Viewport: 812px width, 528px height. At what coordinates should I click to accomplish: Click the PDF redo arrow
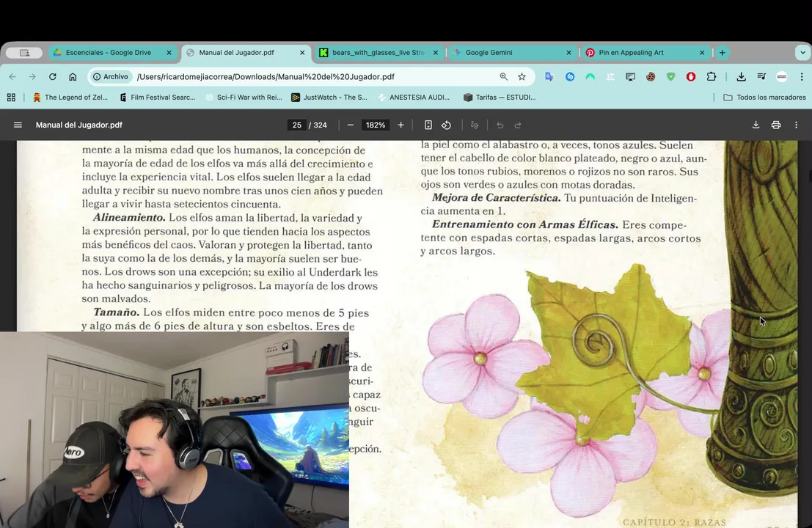click(x=518, y=125)
